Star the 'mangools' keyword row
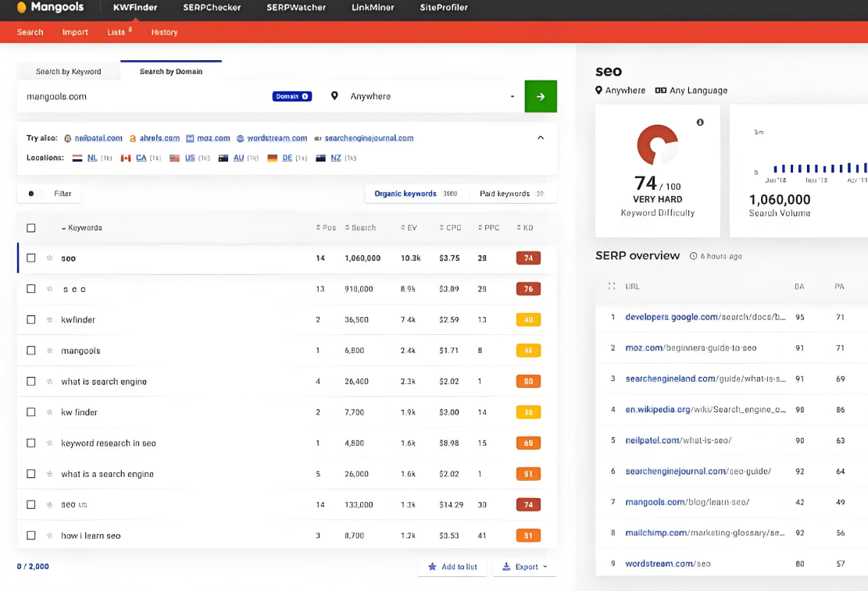 (x=49, y=351)
